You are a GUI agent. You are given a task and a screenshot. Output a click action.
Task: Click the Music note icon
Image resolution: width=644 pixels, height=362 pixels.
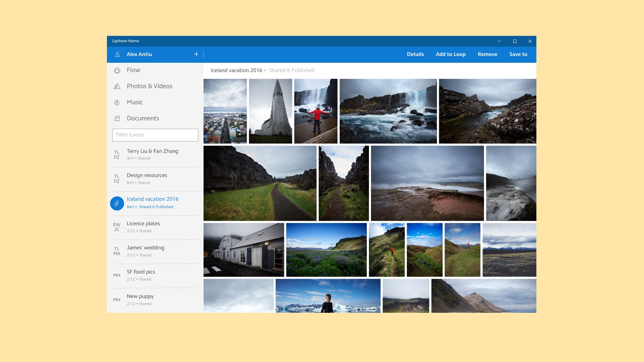coord(117,103)
